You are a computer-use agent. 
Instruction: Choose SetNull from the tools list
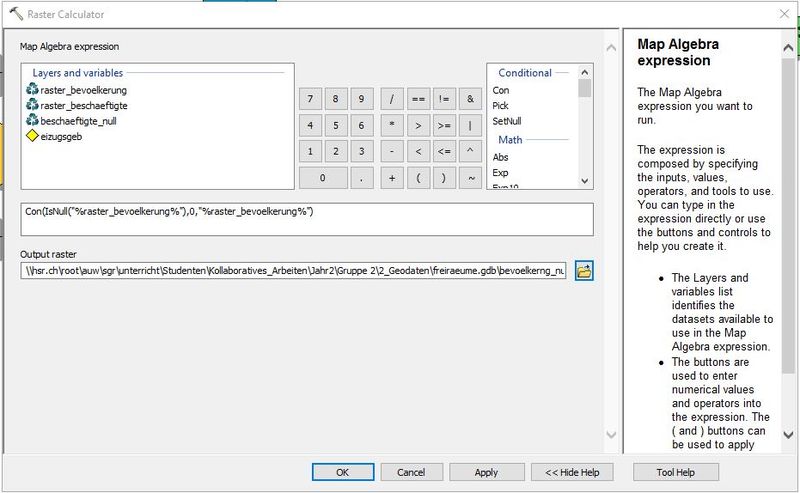[x=507, y=121]
